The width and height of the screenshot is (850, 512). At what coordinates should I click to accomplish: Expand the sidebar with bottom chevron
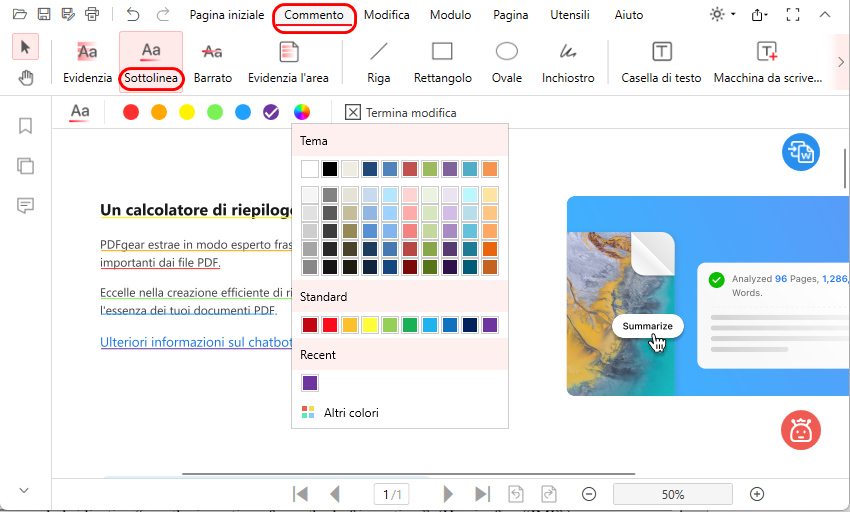click(x=24, y=490)
